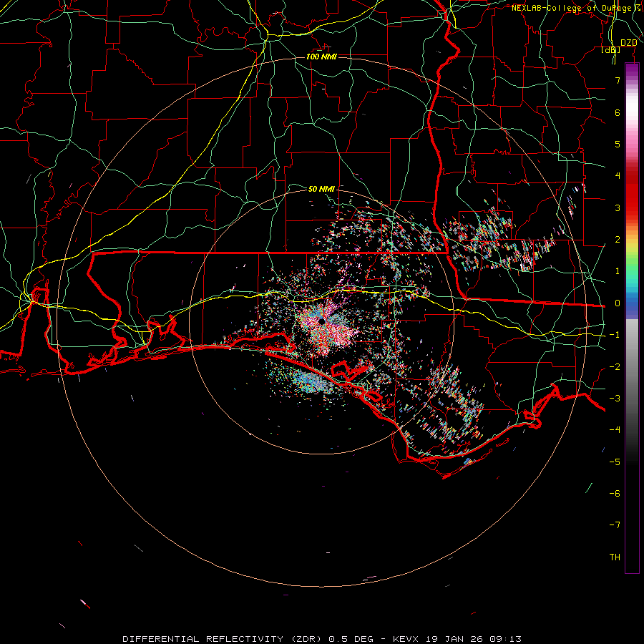Image resolution: width=644 pixels, height=644 pixels.
Task: Click the scale value "7"
Action: point(618,80)
